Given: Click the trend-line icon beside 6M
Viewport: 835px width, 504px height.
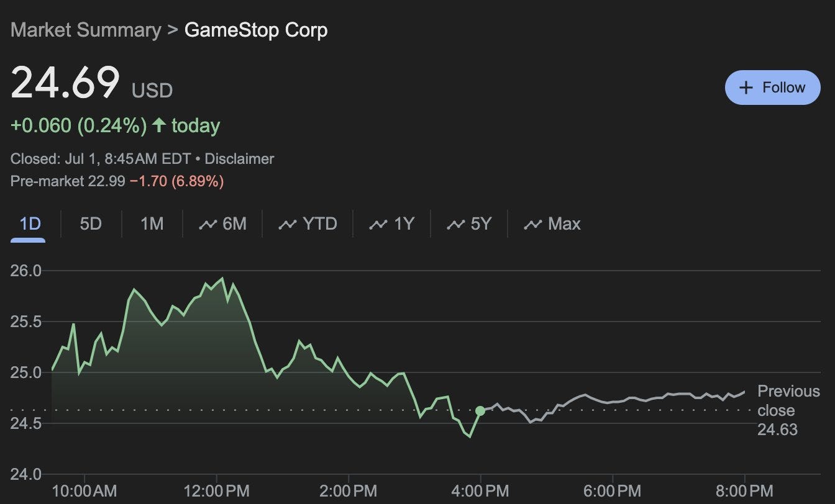Looking at the screenshot, I should click(208, 225).
